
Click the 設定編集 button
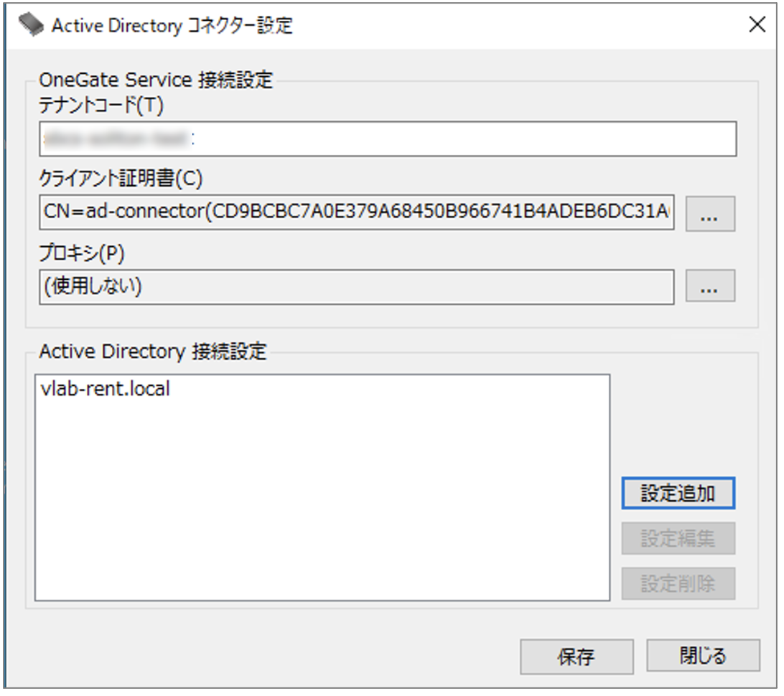678,539
